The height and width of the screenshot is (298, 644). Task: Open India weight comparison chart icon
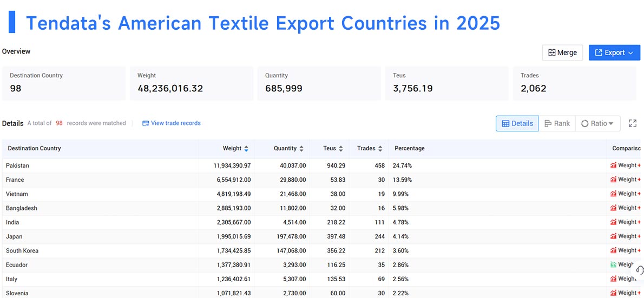(x=613, y=222)
